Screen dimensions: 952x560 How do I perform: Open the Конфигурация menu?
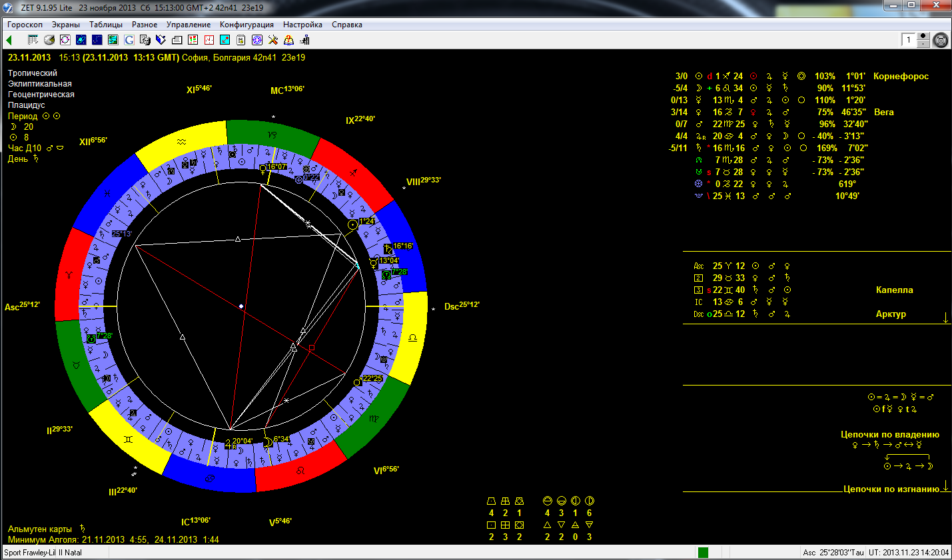(246, 25)
